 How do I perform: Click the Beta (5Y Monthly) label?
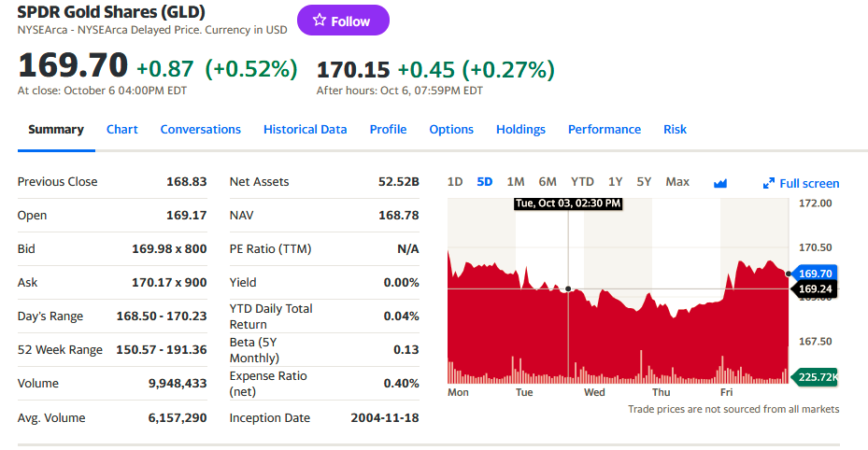click(x=255, y=350)
